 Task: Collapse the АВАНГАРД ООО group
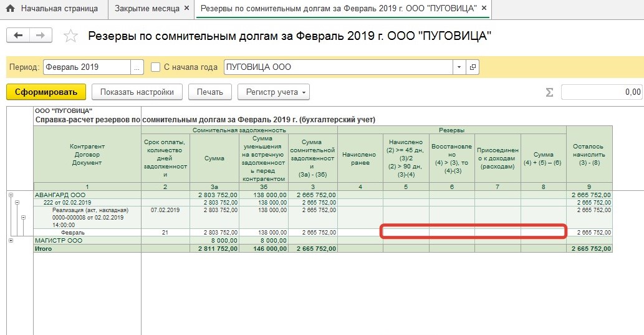(11, 195)
